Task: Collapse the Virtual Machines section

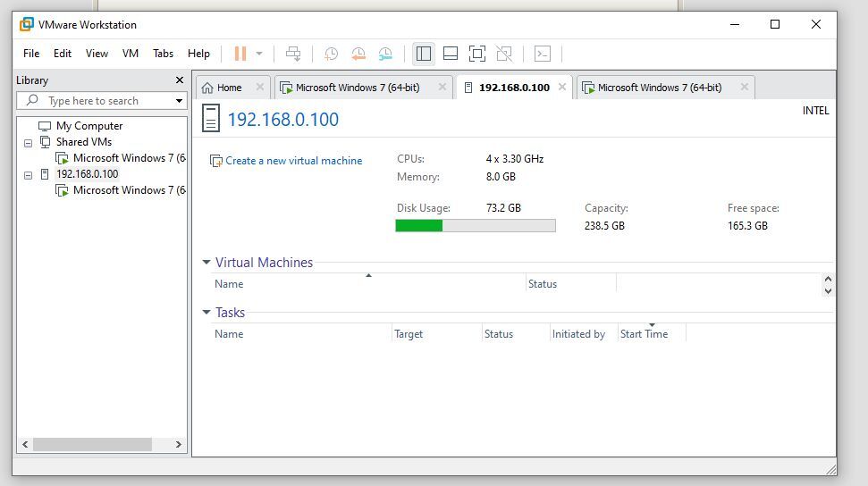Action: pyautogui.click(x=206, y=262)
